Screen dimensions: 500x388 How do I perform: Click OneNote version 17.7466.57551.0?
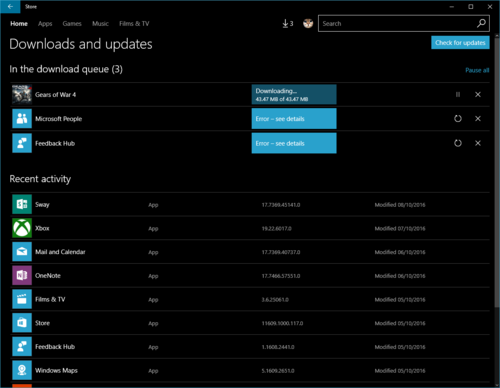point(281,276)
